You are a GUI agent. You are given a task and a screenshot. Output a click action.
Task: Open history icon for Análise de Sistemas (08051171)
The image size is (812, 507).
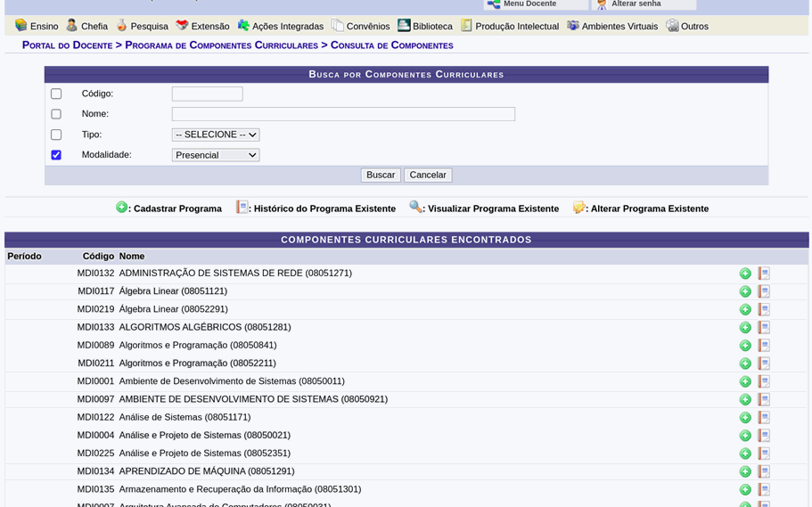click(764, 418)
